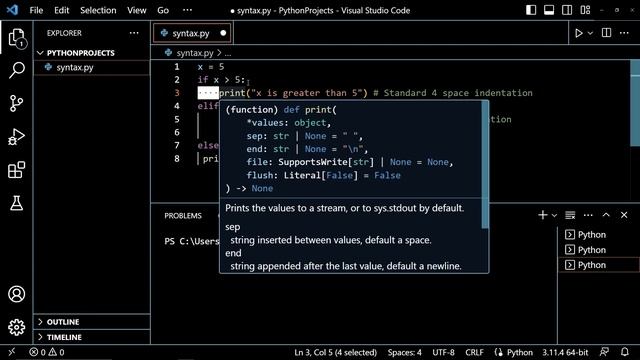Switch to the PROBLEMS panel tab

click(183, 216)
